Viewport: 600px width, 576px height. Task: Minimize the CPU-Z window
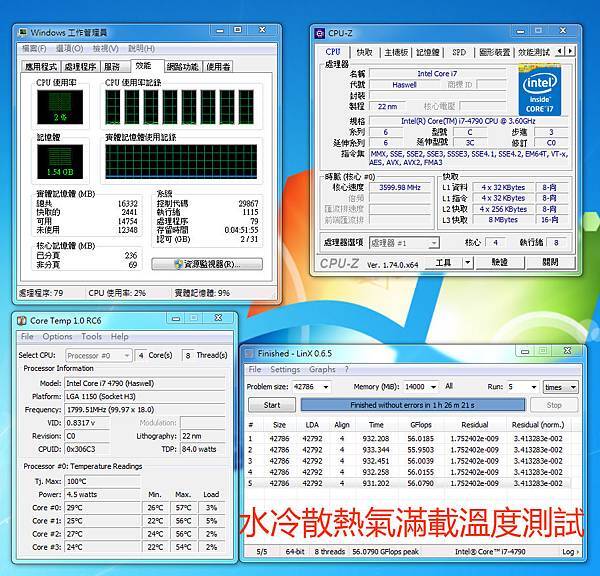point(520,31)
